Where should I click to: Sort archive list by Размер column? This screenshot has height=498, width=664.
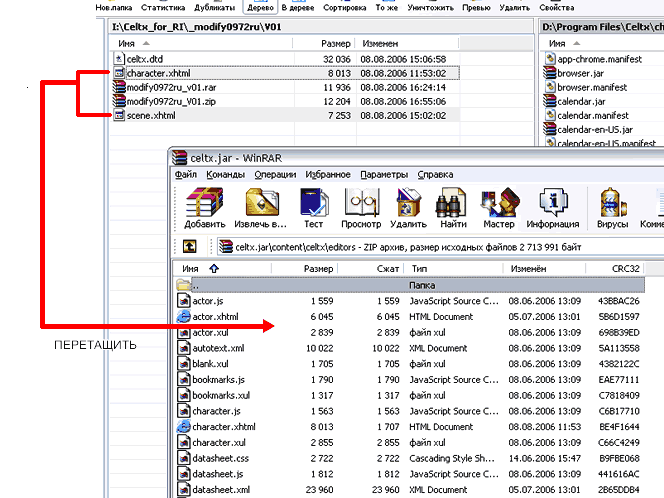coord(304,268)
